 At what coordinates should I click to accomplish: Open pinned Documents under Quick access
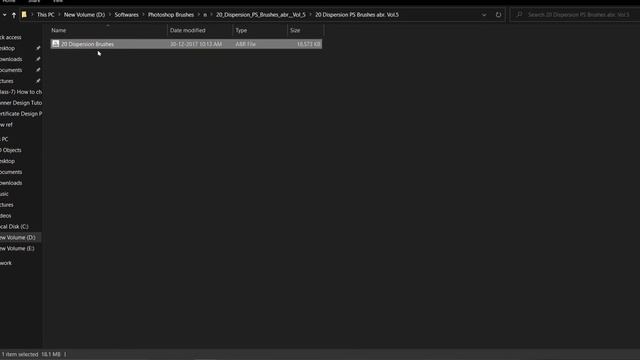pyautogui.click(x=11, y=70)
